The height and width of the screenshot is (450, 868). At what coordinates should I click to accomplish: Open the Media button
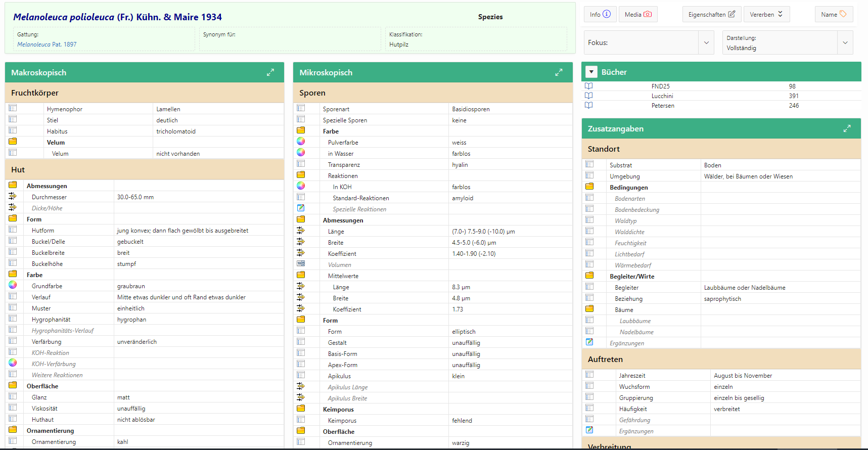pyautogui.click(x=637, y=15)
